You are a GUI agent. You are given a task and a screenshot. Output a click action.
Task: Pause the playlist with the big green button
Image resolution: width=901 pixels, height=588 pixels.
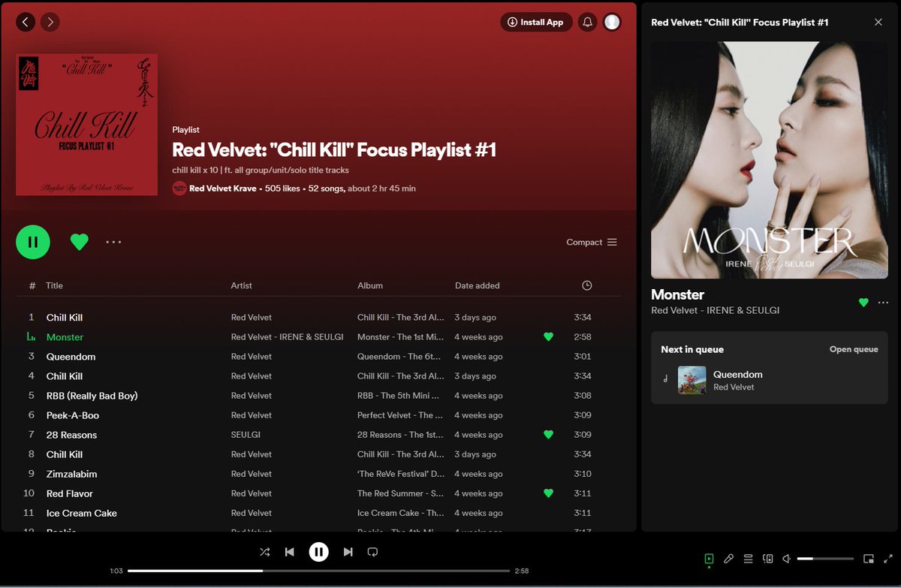[x=33, y=242]
